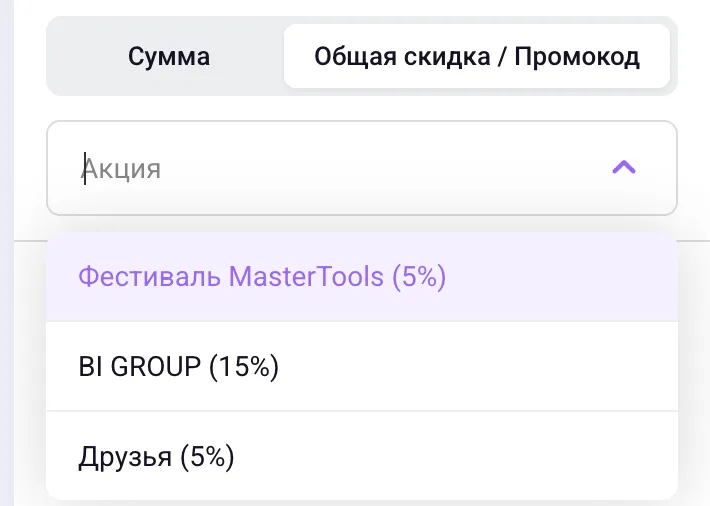The width and height of the screenshot is (710, 506).
Task: Activate the Промокод segment of the switcher
Action: coord(477,56)
